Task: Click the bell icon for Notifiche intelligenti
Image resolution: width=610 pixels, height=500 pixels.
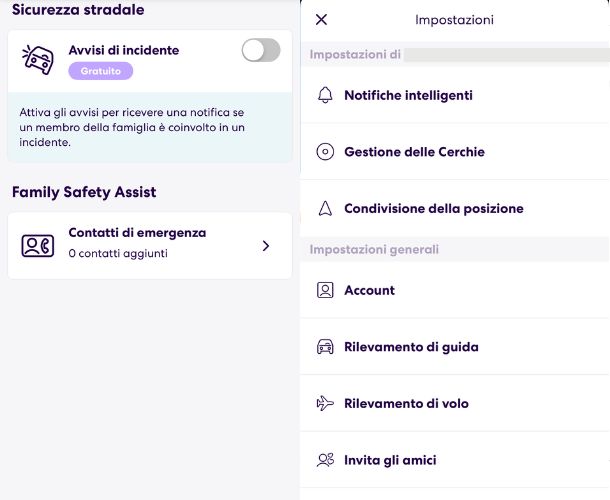Action: [325, 95]
